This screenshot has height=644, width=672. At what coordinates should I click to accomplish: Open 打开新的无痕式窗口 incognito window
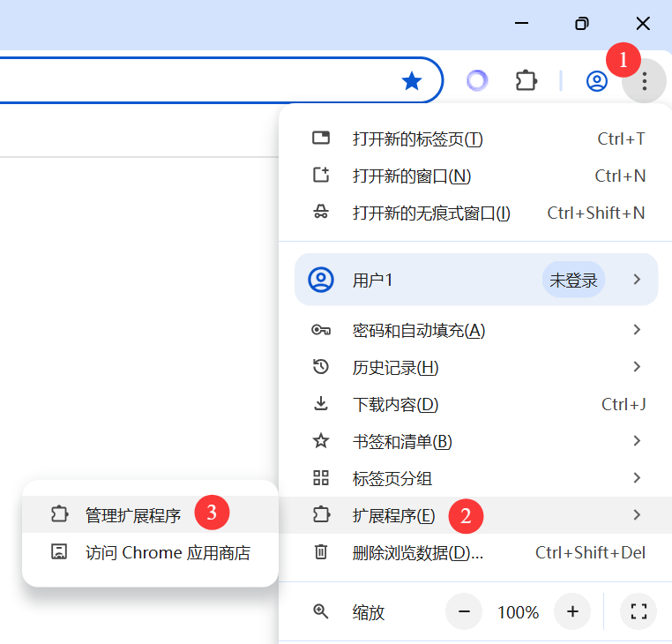[430, 213]
